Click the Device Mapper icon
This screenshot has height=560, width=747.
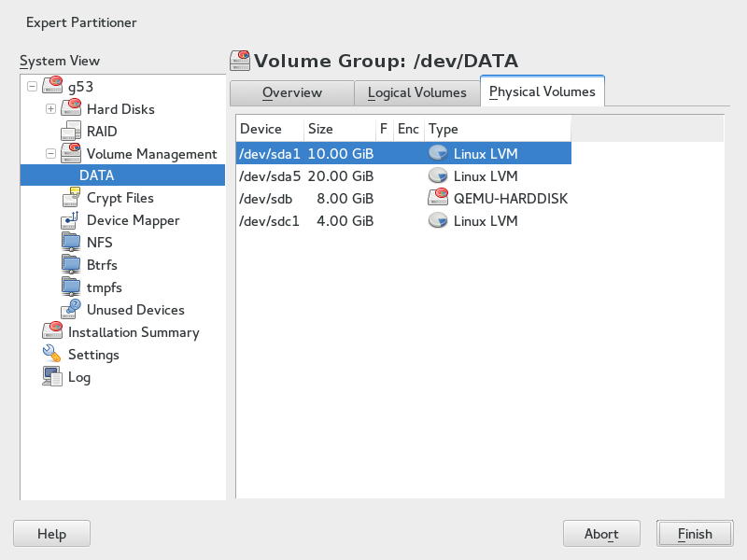pyautogui.click(x=71, y=220)
